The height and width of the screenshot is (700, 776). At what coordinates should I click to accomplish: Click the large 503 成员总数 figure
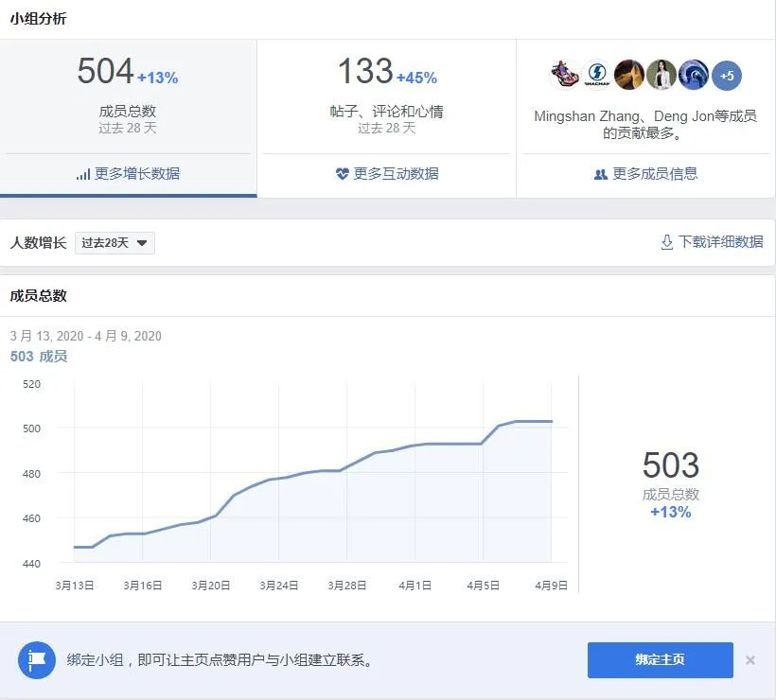coord(670,465)
